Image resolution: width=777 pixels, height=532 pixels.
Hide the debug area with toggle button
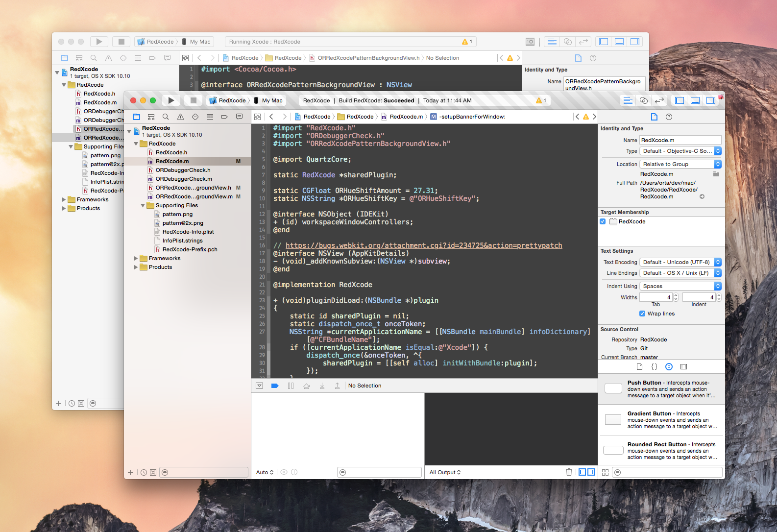260,386
